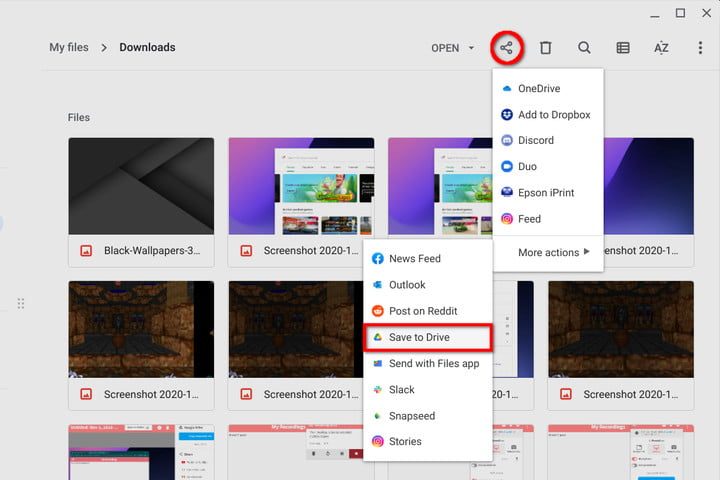The image size is (720, 480).
Task: Click the Files section heading
Action: (79, 118)
